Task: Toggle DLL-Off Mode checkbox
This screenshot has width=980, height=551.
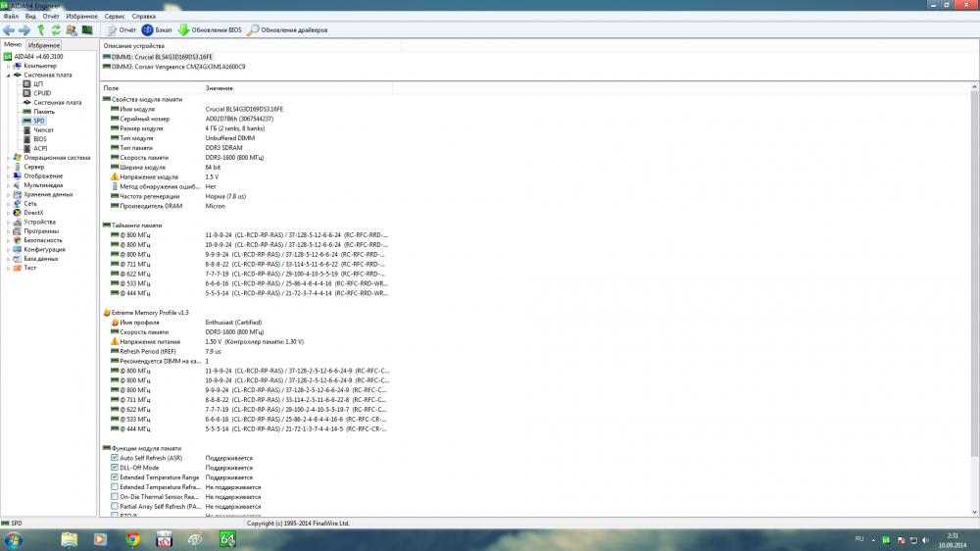Action: [115, 468]
